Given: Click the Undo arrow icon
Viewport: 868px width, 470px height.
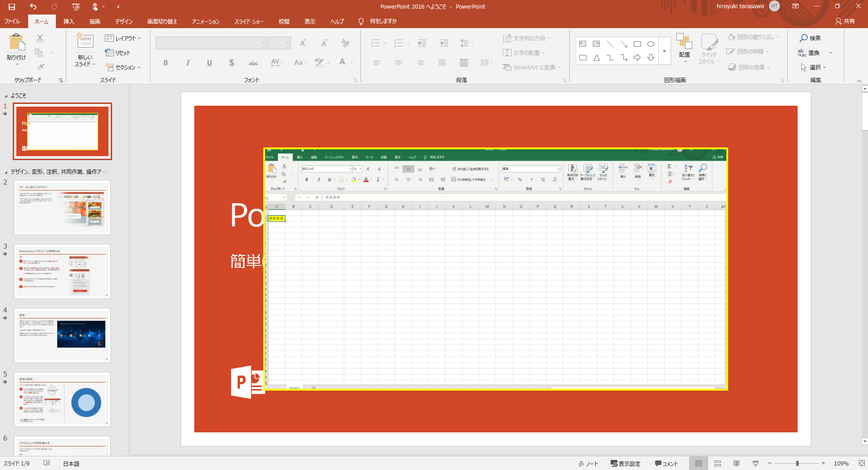Looking at the screenshot, I should (33, 6).
